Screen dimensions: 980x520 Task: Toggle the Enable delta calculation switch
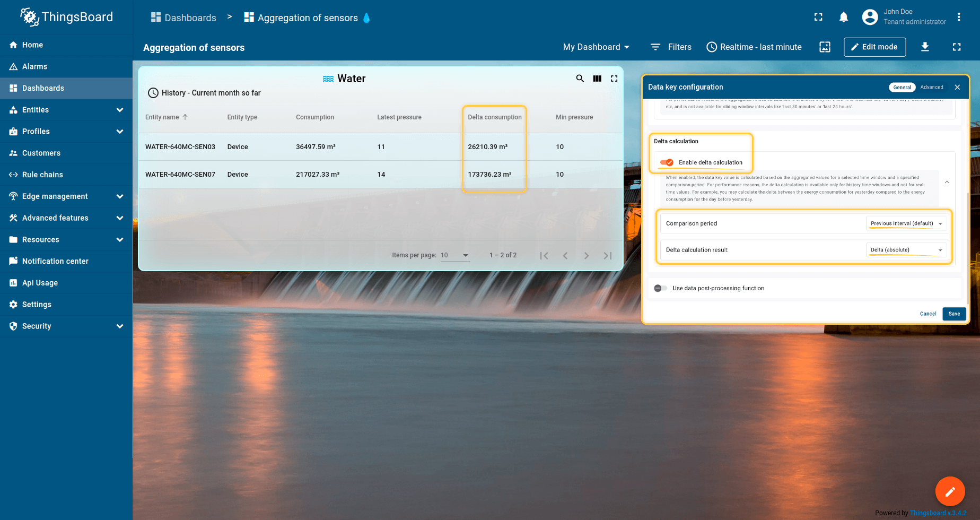pos(667,162)
